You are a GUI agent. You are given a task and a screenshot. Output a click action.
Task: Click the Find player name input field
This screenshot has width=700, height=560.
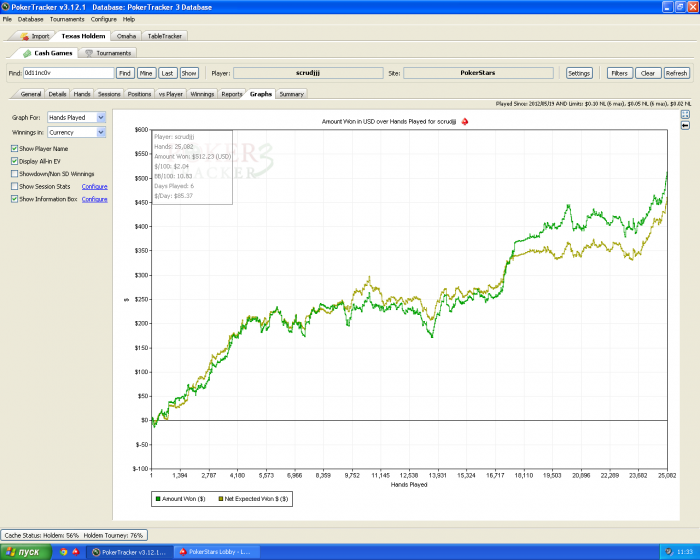[67, 73]
